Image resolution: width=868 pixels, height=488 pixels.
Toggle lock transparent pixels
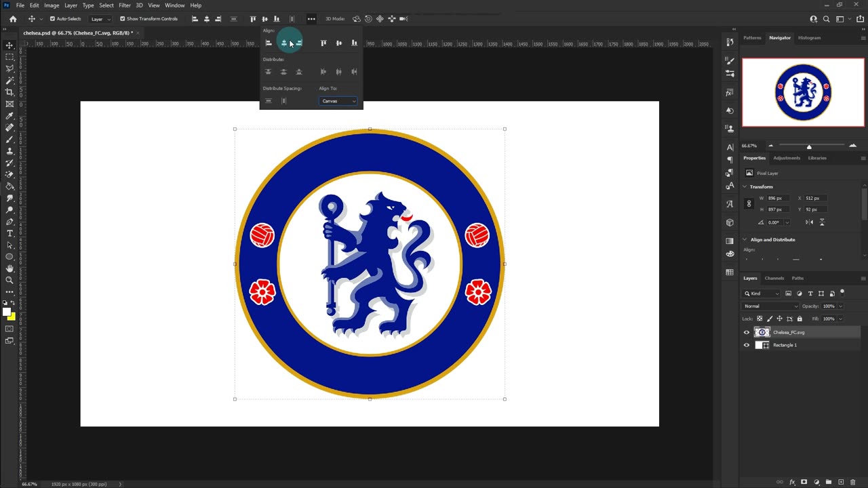(x=759, y=319)
